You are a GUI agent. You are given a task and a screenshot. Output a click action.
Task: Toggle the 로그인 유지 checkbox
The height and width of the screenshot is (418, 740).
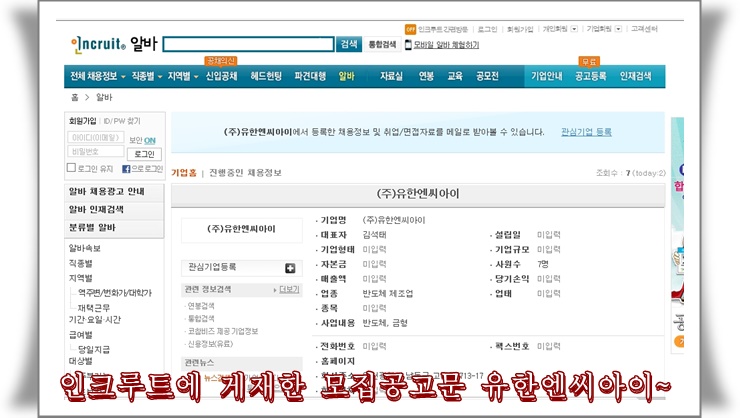71,167
